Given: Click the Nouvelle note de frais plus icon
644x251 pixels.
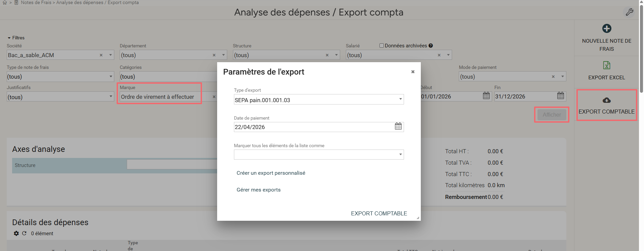Looking at the screenshot, I should click(606, 29).
